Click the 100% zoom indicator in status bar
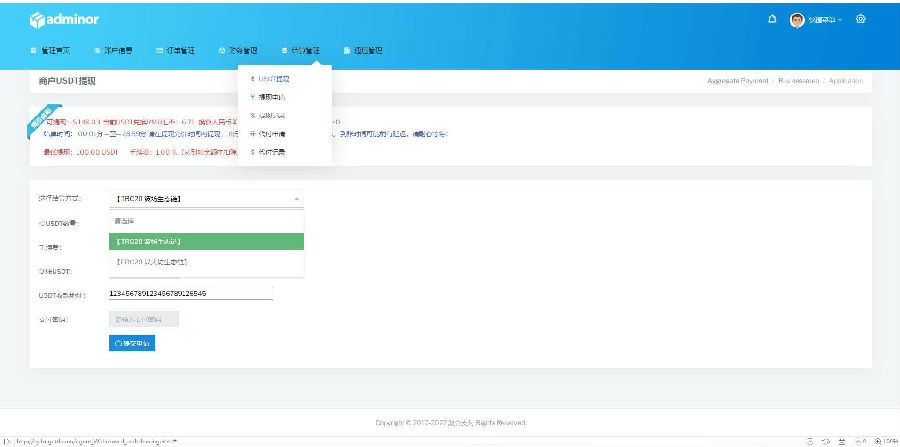This screenshot has height=447, width=900. pos(886,441)
